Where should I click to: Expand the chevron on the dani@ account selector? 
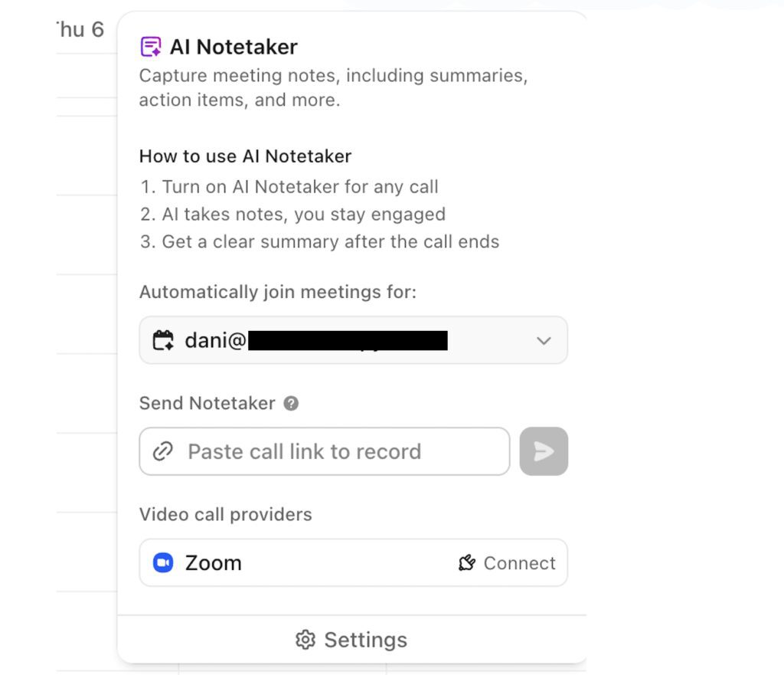coord(544,340)
